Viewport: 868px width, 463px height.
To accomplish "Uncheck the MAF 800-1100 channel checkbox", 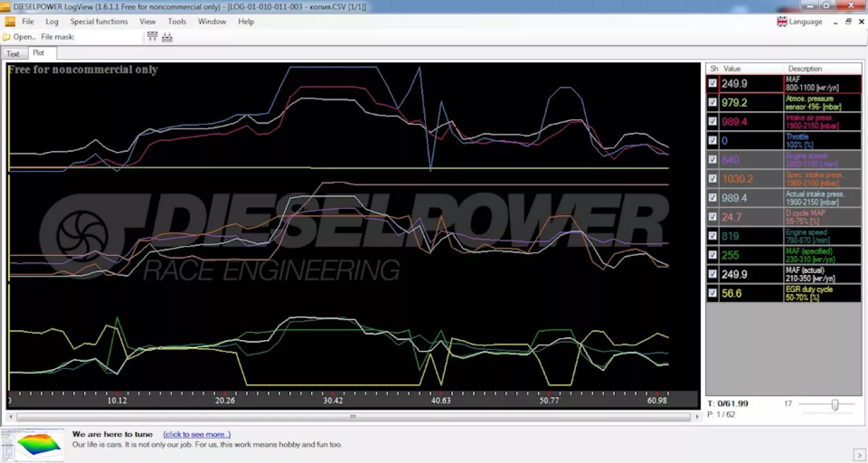I will [x=712, y=84].
